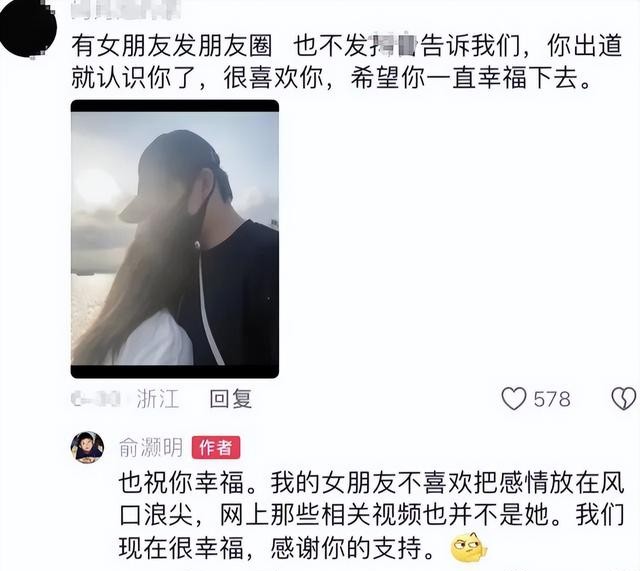Tap the reply line 口浪尖,网上那些相关视频
This screenshot has height=571, width=640.
[371, 515]
